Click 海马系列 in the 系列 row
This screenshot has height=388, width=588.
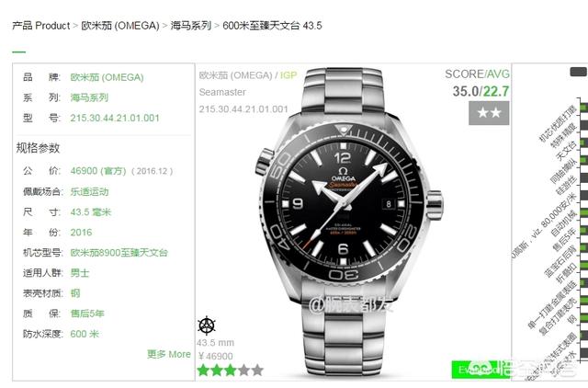click(89, 97)
